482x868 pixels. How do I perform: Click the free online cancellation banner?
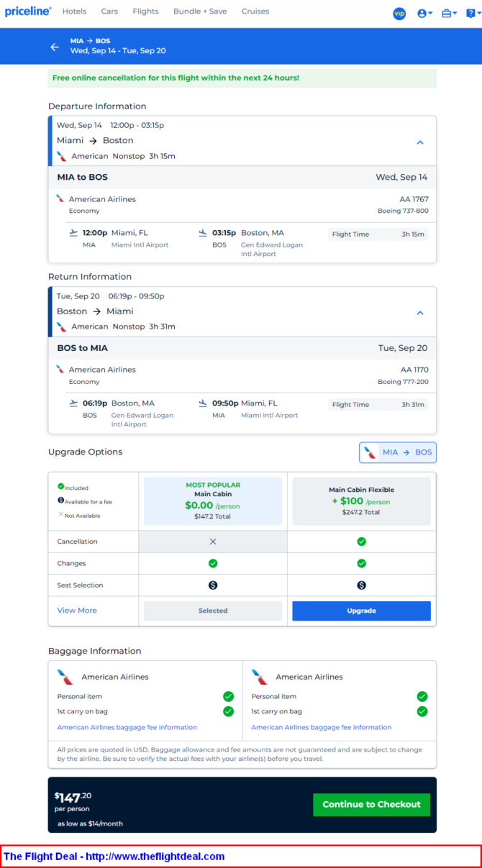click(x=242, y=78)
